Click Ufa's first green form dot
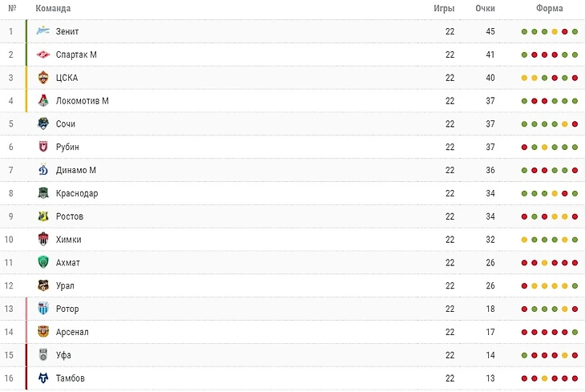This screenshot has height=392, width=585. pos(524,355)
